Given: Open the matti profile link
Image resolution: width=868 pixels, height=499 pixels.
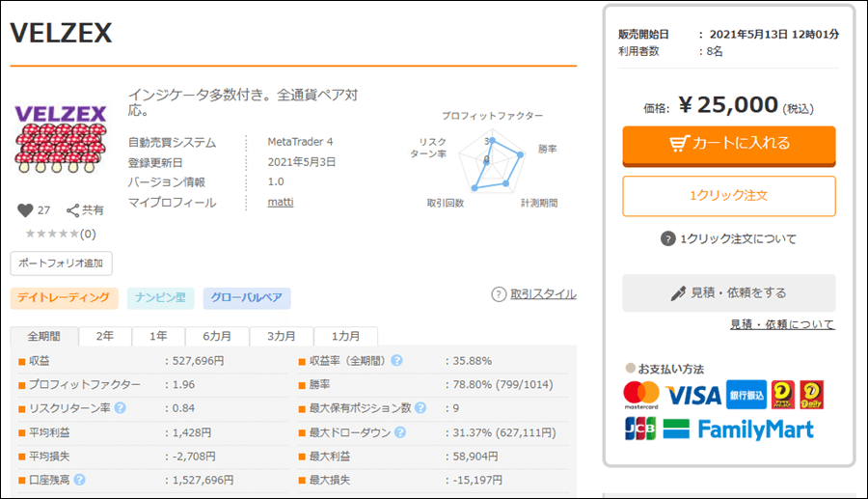Looking at the screenshot, I should pos(280,202).
